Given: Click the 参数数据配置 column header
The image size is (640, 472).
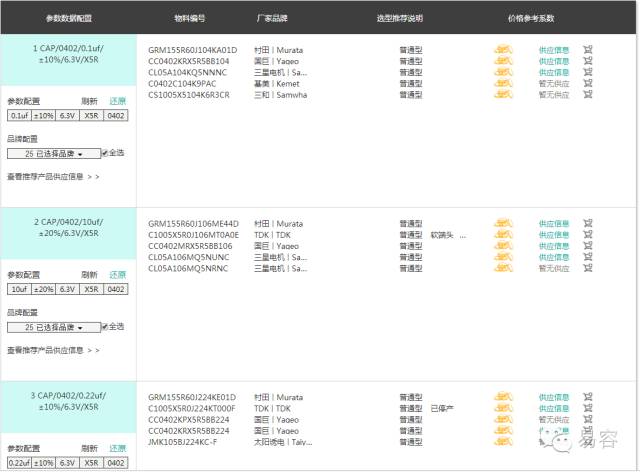Looking at the screenshot, I should tap(69, 18).
